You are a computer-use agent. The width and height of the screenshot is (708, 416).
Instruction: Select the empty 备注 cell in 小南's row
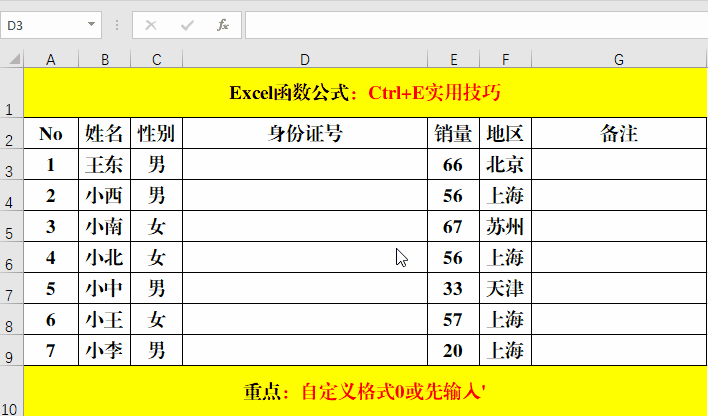[x=619, y=226]
